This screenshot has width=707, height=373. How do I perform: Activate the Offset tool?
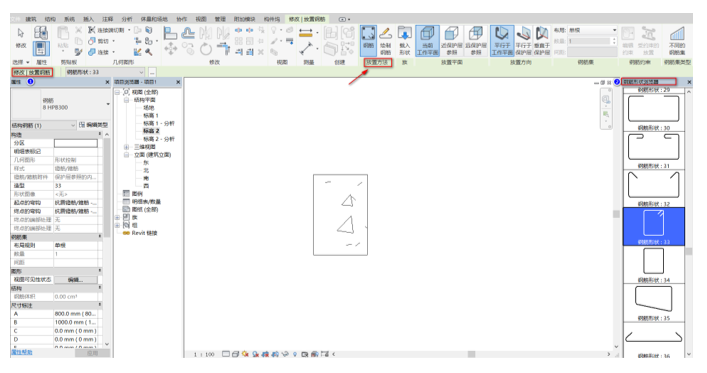pyautogui.click(x=188, y=33)
